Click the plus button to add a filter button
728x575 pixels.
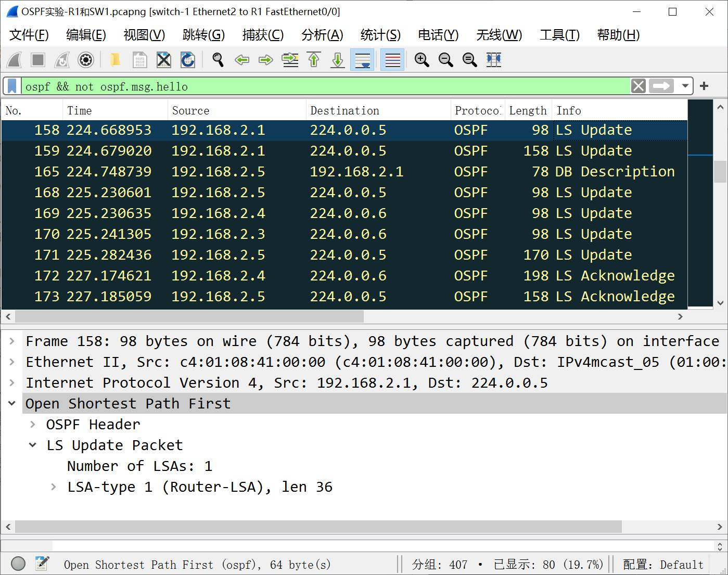704,86
